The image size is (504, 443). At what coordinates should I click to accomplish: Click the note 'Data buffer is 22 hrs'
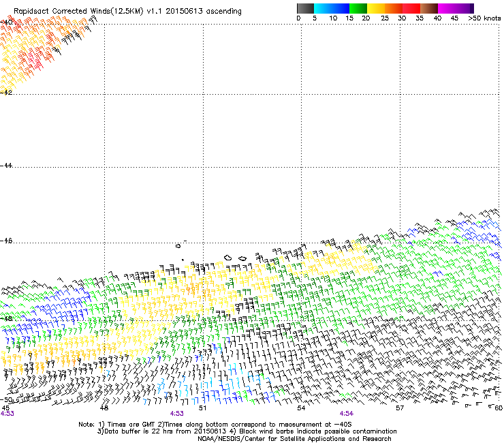tap(138, 431)
